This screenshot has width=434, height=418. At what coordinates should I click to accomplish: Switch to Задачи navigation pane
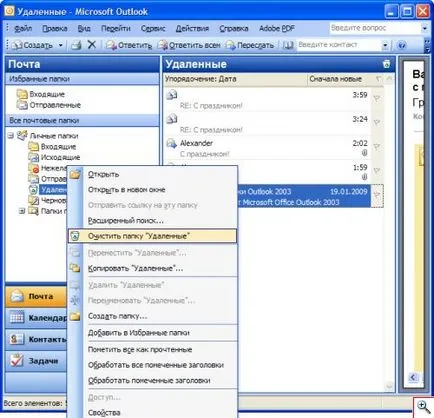click(36, 361)
